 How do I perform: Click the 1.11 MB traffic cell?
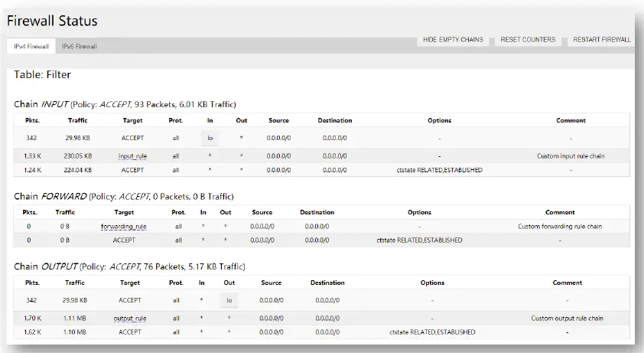click(75, 318)
